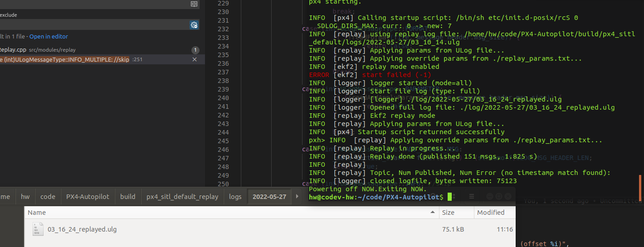Viewport: 644px width, 247px height.
Task: Click the path bar forward arrow
Action: [297, 196]
